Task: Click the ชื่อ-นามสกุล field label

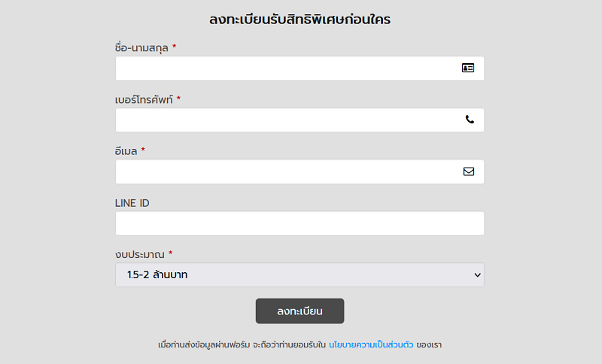Action: coord(141,48)
